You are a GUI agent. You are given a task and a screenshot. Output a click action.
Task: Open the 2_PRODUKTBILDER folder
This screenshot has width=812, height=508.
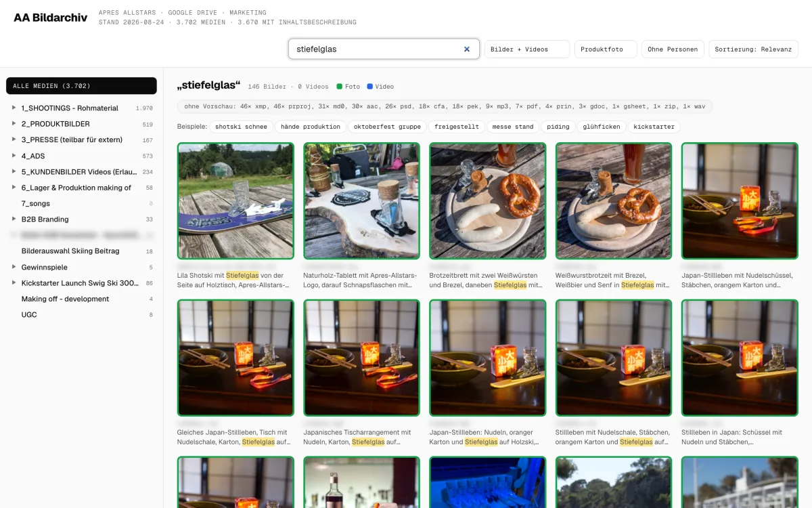55,124
